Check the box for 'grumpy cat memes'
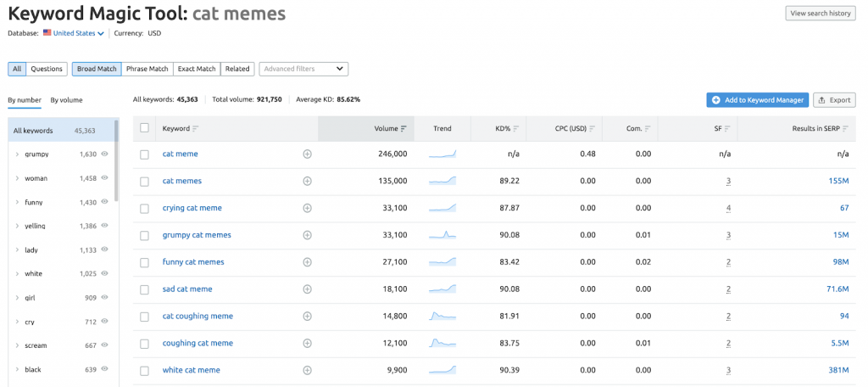 [x=144, y=235]
